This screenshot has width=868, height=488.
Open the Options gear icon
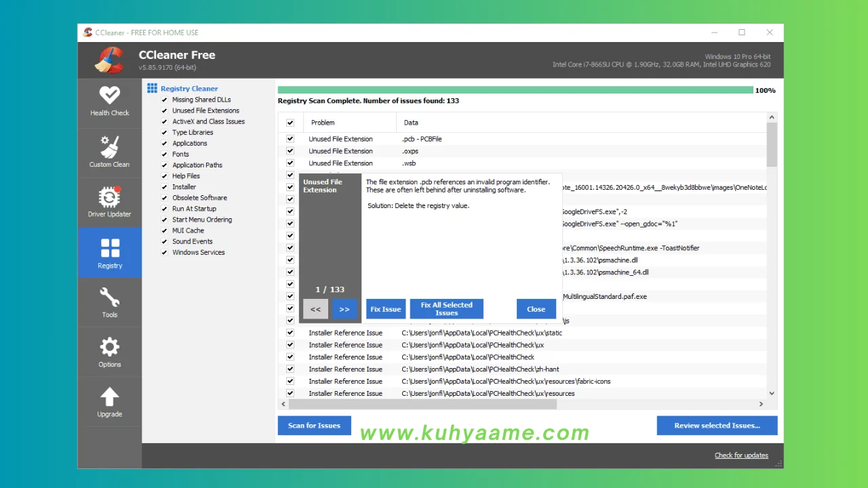pos(109,347)
